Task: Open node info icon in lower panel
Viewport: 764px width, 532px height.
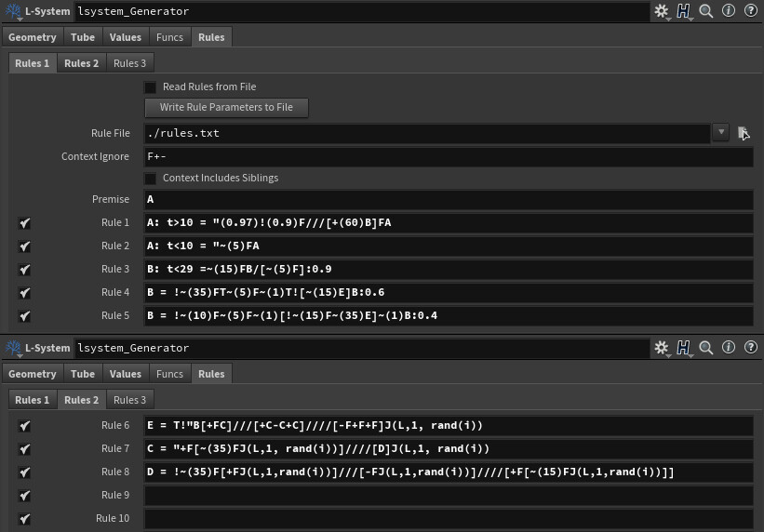Action: click(729, 347)
